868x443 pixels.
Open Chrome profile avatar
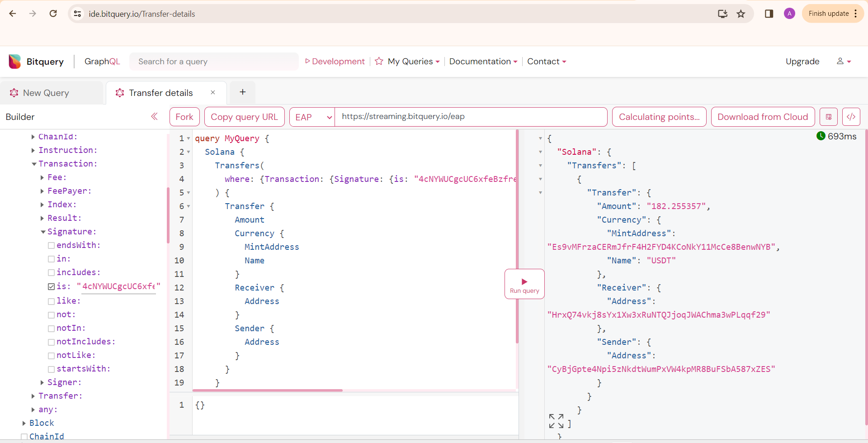(789, 14)
